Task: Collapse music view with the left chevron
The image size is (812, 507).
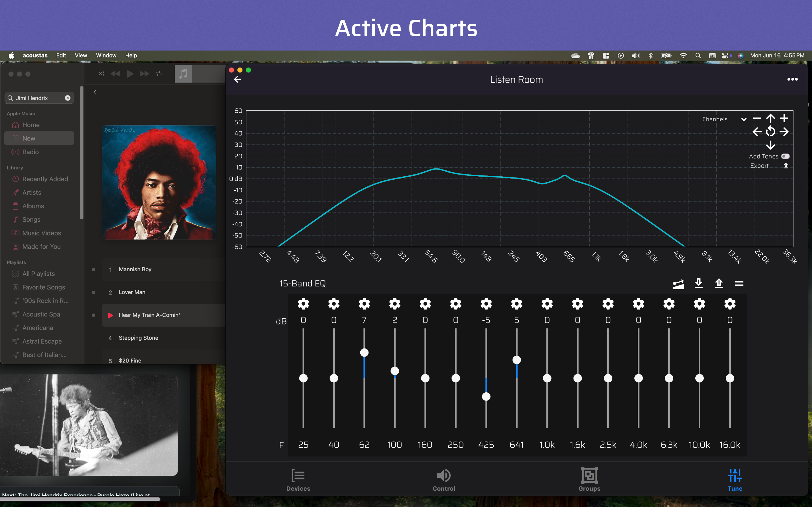Action: pos(95,92)
